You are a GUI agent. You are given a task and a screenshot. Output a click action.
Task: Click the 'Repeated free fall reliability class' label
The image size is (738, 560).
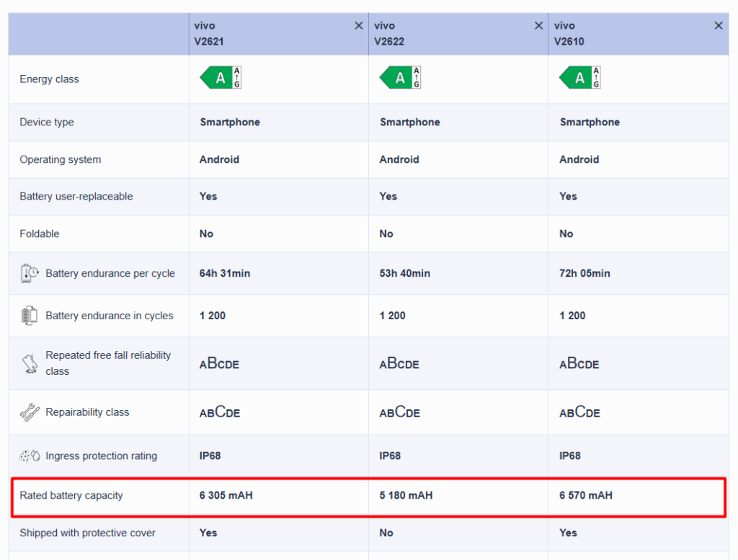pyautogui.click(x=108, y=363)
